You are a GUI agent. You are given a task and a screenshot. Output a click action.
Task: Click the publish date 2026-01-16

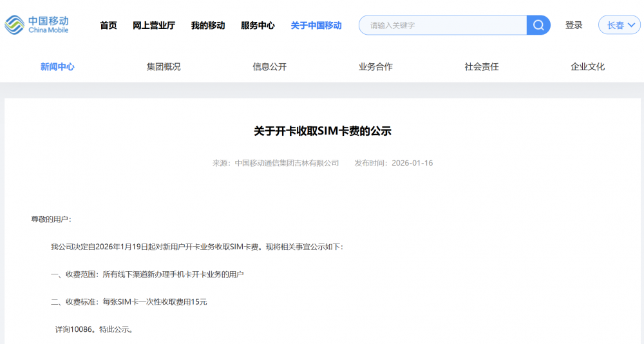tap(412, 163)
